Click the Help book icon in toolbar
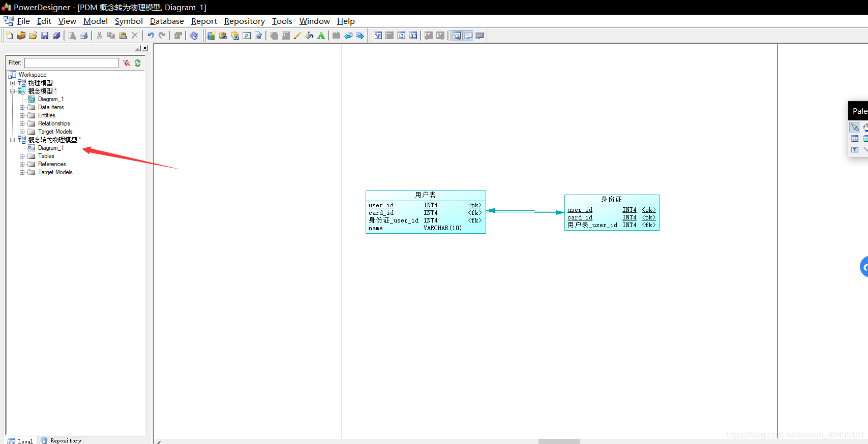Image resolution: width=868 pixels, height=444 pixels. pos(194,36)
